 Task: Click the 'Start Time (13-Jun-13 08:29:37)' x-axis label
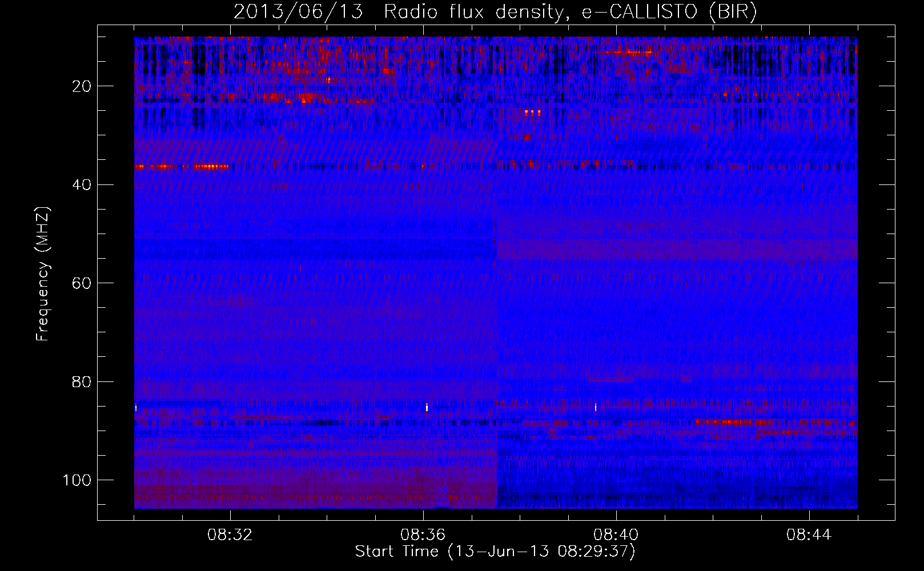click(495, 552)
